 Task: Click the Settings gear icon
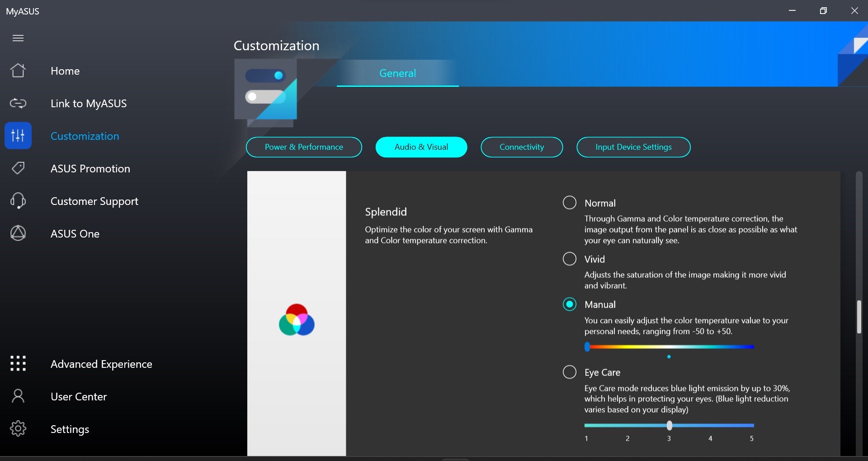18,428
